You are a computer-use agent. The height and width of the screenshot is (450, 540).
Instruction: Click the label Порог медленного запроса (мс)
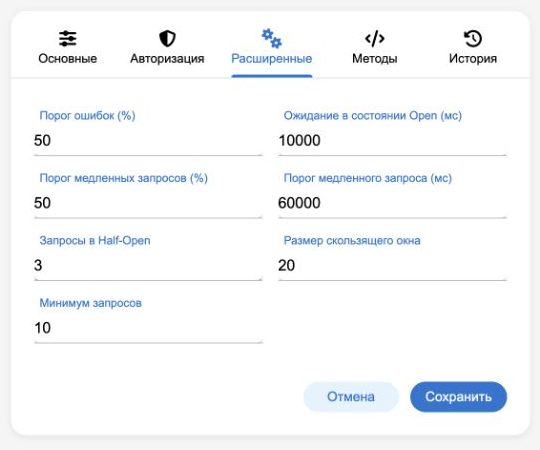(368, 178)
